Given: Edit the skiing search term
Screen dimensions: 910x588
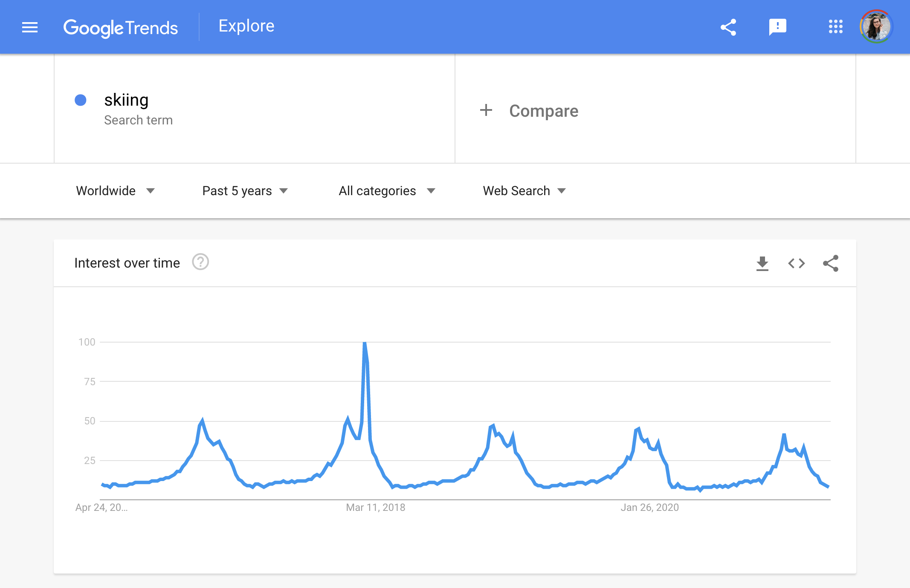Looking at the screenshot, I should click(126, 100).
